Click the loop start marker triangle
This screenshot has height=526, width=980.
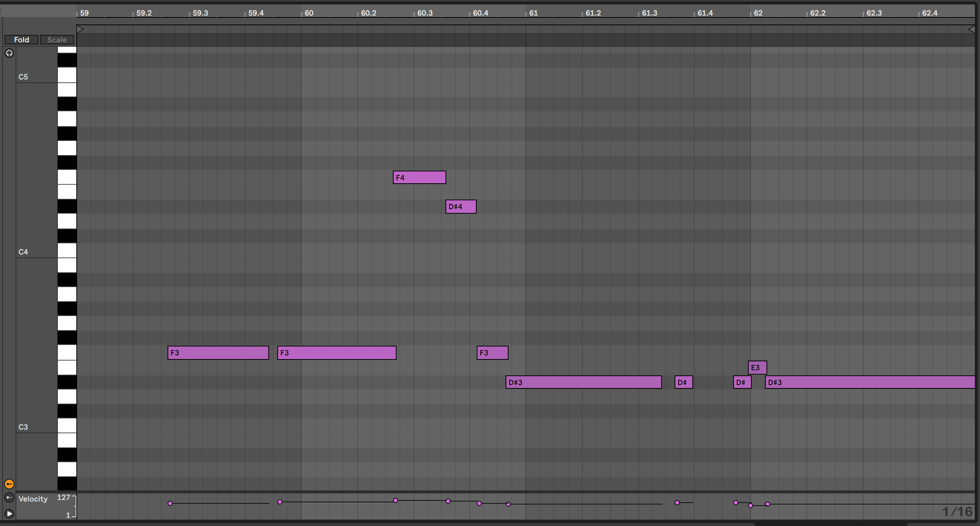coord(80,29)
